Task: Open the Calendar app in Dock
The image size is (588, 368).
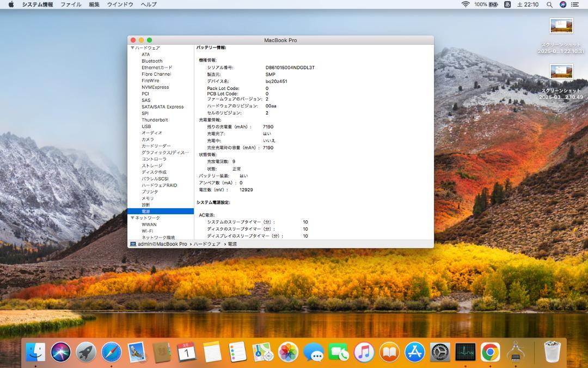Action: pos(187,352)
